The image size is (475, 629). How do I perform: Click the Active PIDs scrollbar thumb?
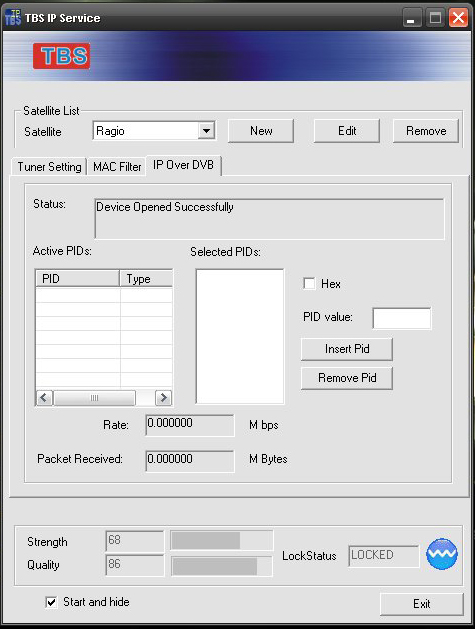pos(94,398)
